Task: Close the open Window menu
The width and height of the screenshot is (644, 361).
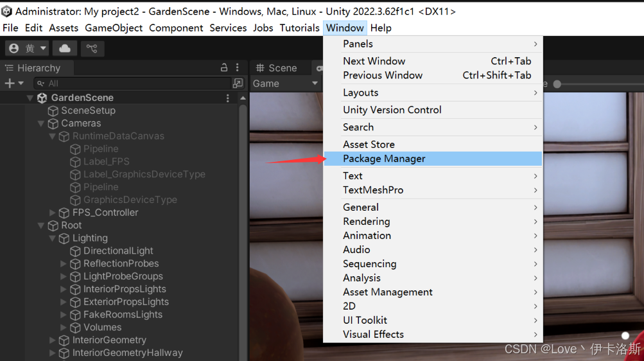Action: (x=345, y=28)
